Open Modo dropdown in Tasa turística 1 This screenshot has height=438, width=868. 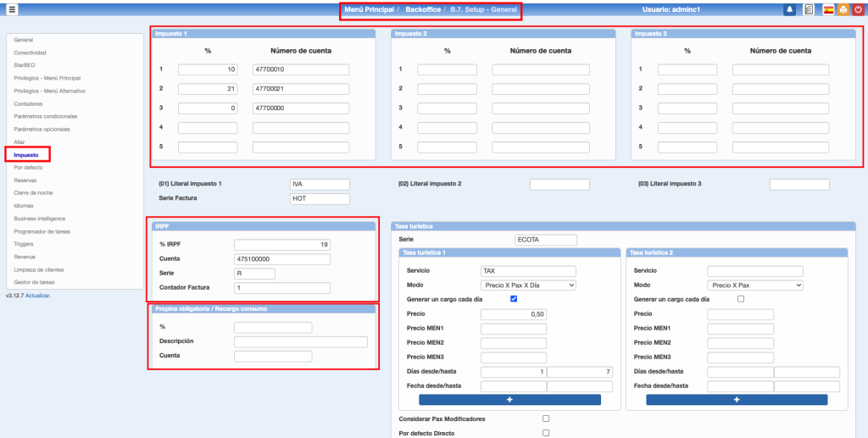[528, 286]
